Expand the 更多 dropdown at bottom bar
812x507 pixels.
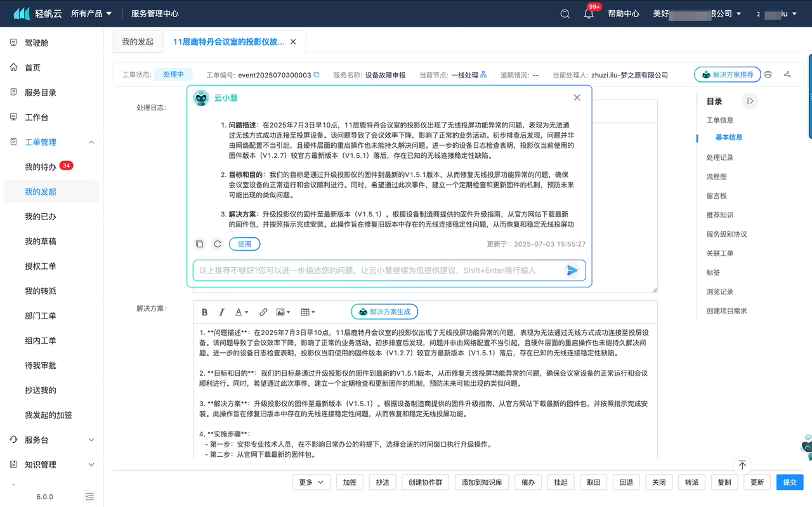coord(311,482)
